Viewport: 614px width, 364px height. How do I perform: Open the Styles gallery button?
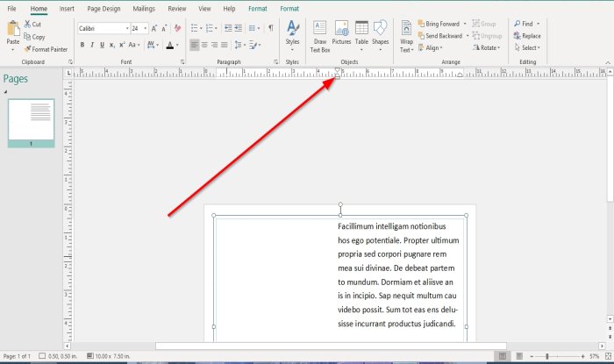coord(292,36)
